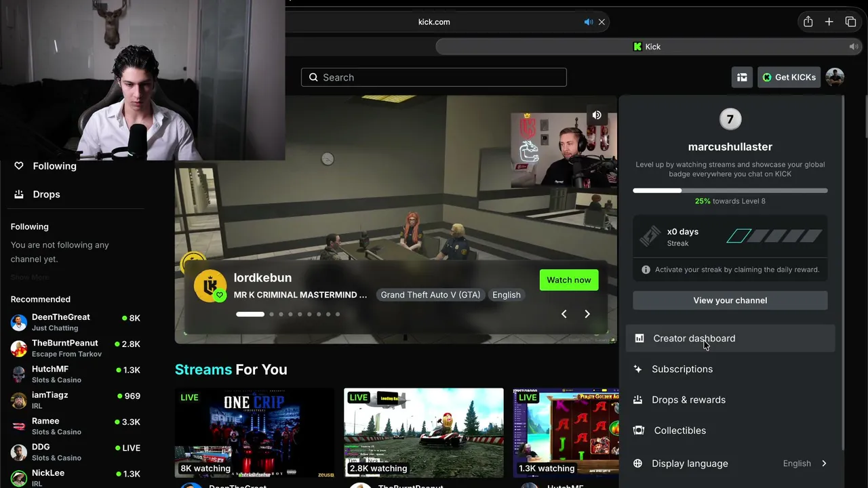Click the magnifier icon in the Search box
This screenshot has height=488, width=868.
313,77
